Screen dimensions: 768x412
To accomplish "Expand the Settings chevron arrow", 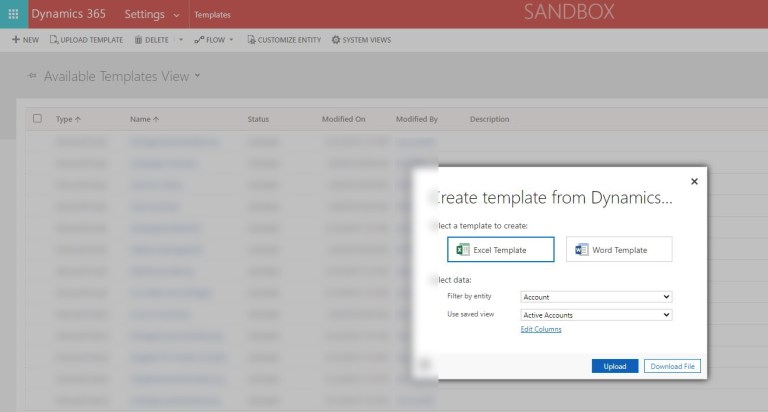I will pyautogui.click(x=176, y=15).
